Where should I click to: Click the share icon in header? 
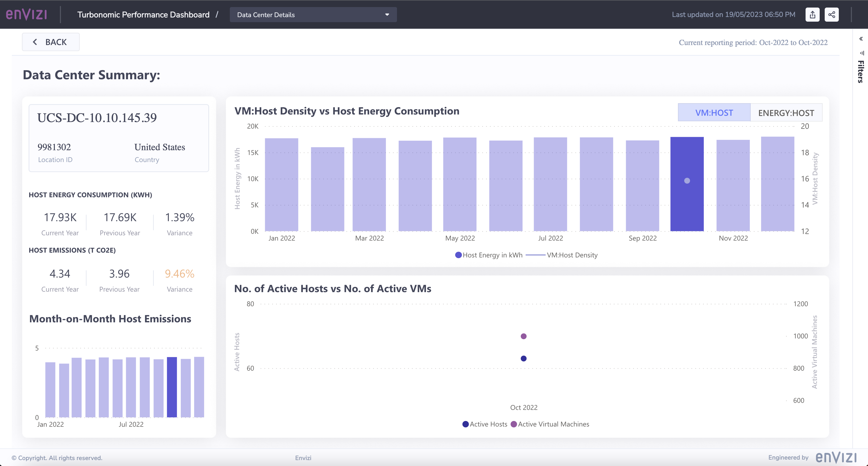pos(831,15)
